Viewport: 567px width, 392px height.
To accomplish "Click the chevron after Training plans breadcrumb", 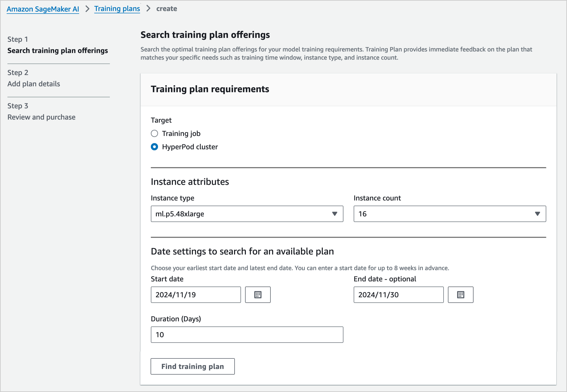I will tap(148, 8).
